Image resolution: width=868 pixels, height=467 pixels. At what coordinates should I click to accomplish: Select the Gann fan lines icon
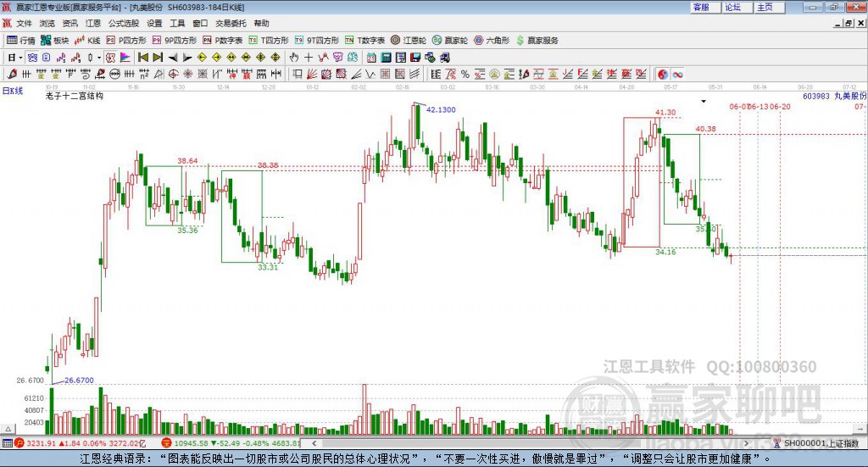(312, 74)
